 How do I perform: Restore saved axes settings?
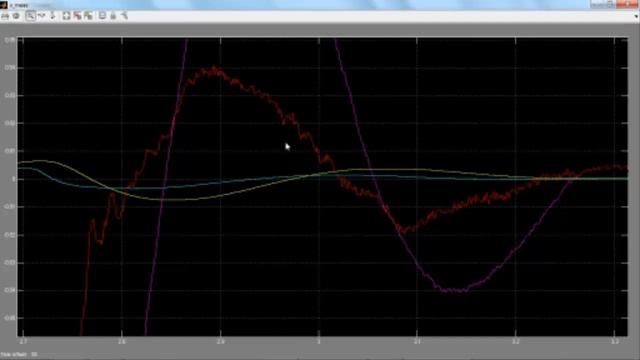pos(88,16)
